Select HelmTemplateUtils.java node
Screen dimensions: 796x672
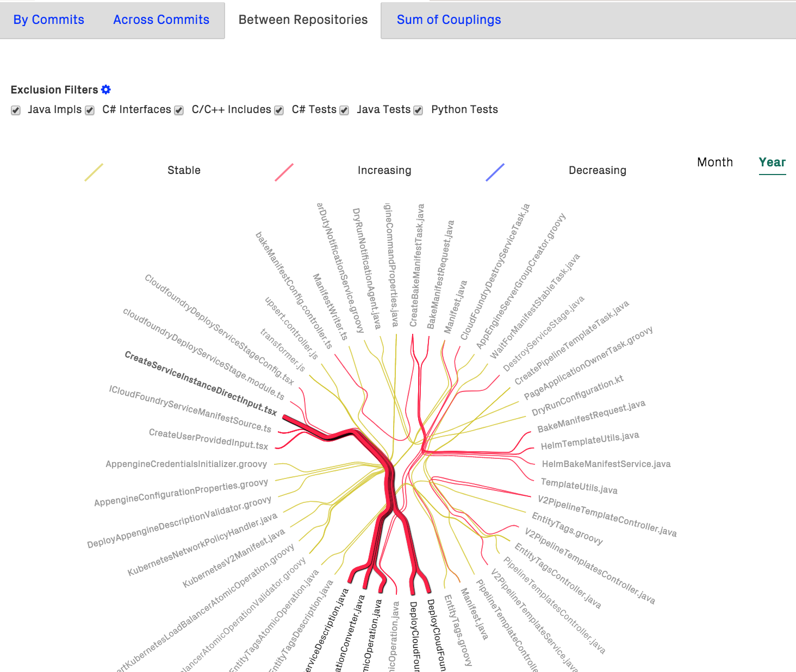pyautogui.click(x=590, y=440)
